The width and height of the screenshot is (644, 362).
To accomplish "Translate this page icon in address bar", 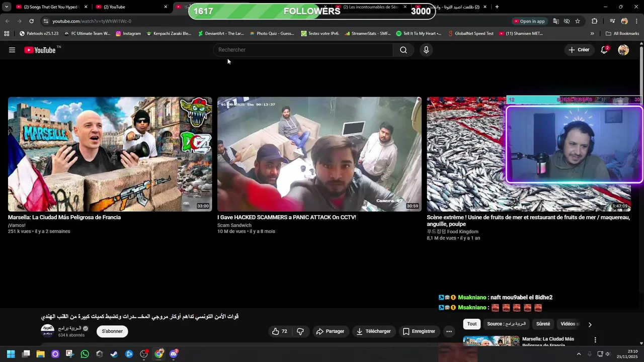I will [556, 21].
